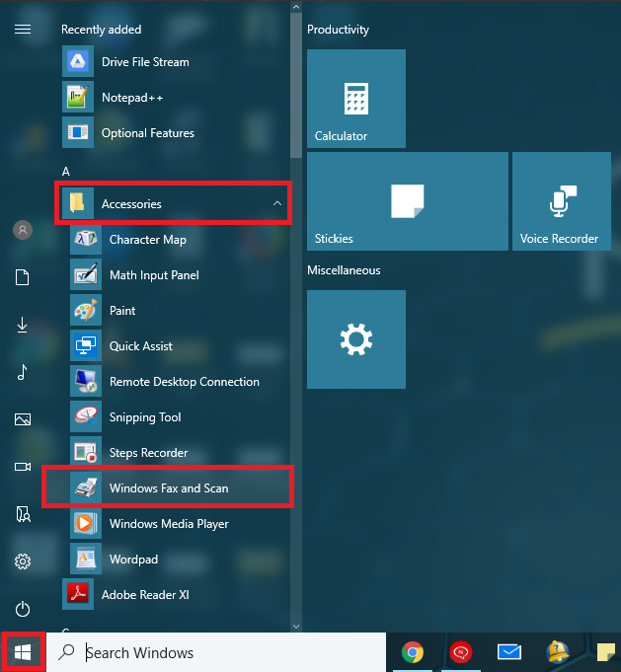Image resolution: width=621 pixels, height=672 pixels.
Task: Open the Calculator tile
Action: pyautogui.click(x=356, y=99)
